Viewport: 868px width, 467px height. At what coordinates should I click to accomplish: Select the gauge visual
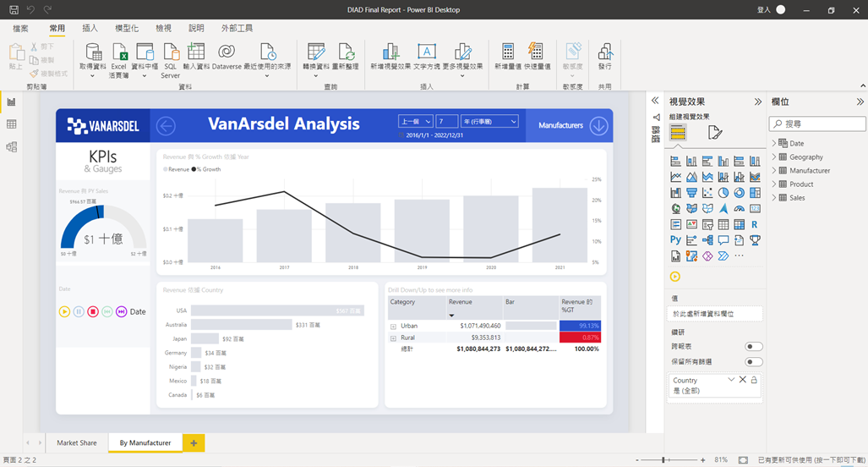click(739, 209)
